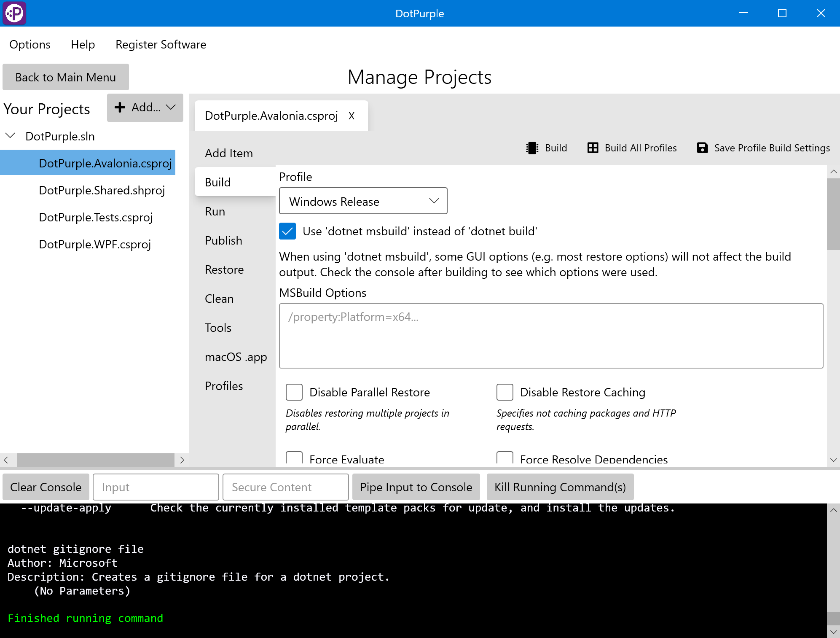Click the console scroll-down arrow
Image resolution: width=840 pixels, height=638 pixels.
coord(833,632)
